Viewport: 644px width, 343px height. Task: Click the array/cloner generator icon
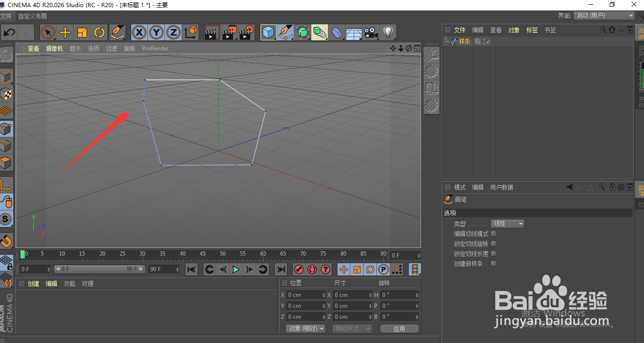[x=320, y=32]
